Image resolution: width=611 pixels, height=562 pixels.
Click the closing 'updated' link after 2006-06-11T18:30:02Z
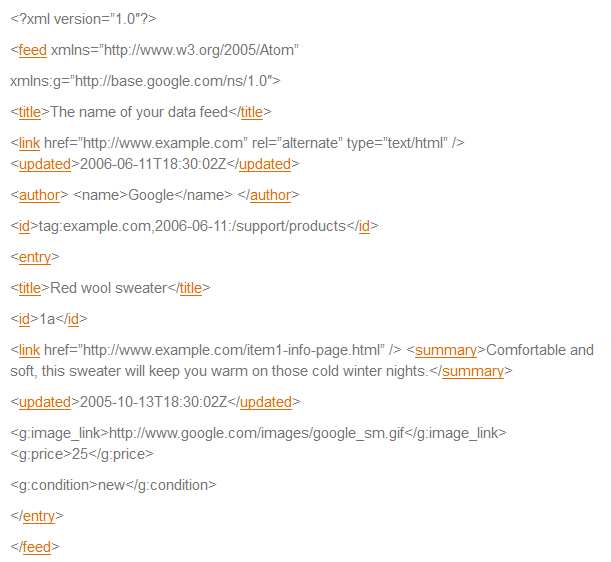(x=264, y=163)
